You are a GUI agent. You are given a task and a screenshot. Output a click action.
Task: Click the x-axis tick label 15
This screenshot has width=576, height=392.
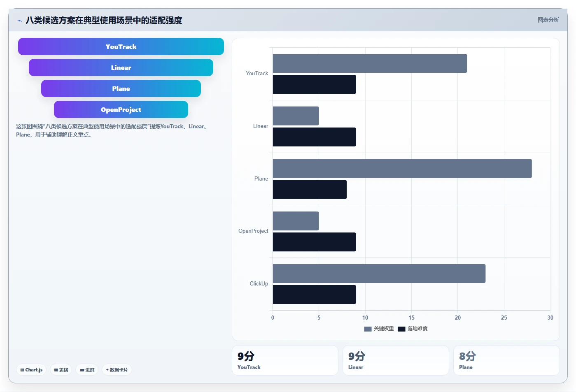(411, 318)
